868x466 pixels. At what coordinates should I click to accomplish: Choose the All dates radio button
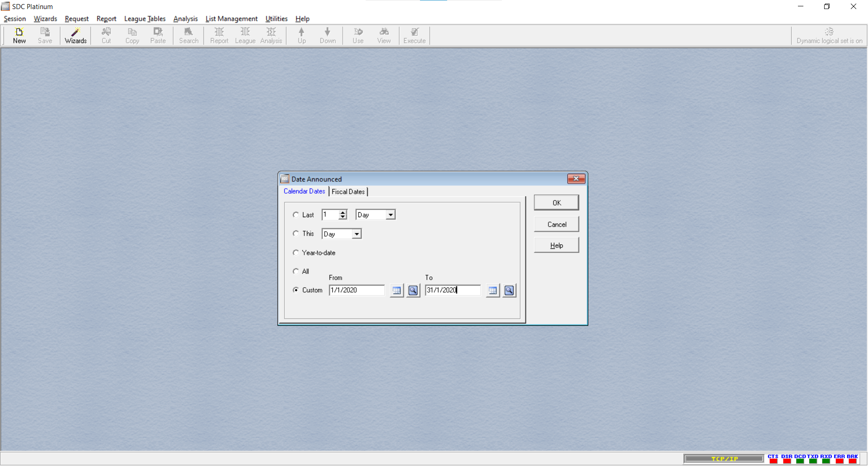296,271
